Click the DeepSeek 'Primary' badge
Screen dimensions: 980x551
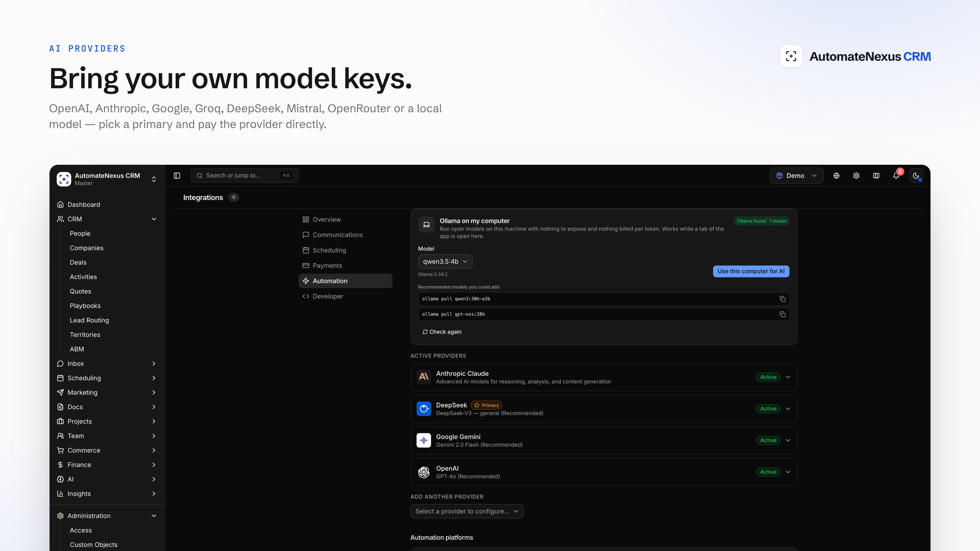[x=487, y=405]
